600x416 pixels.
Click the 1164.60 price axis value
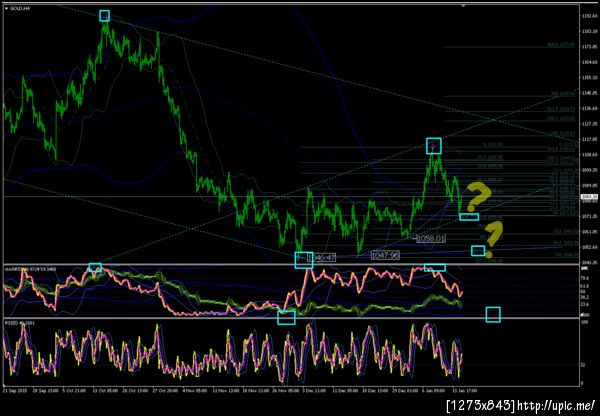coord(589,62)
